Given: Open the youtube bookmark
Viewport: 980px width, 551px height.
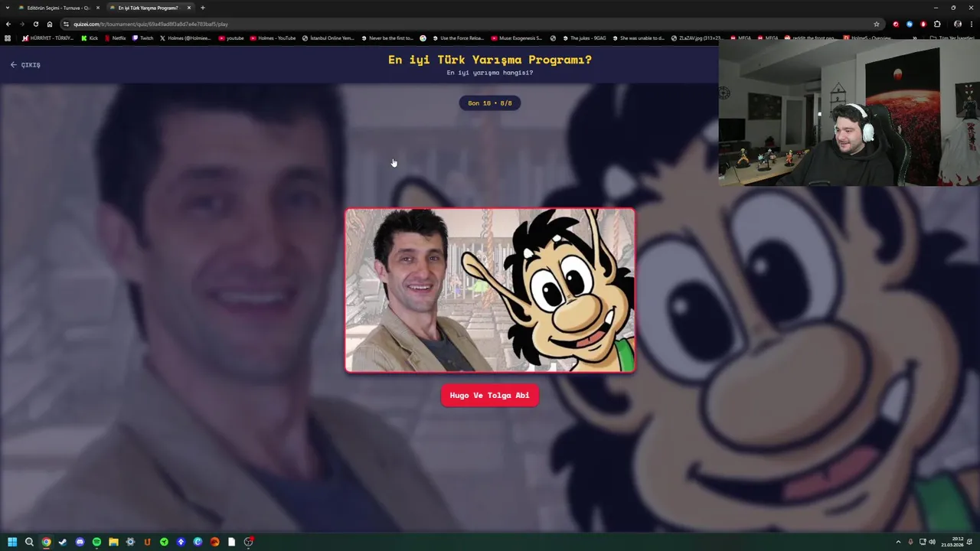Looking at the screenshot, I should (231, 37).
